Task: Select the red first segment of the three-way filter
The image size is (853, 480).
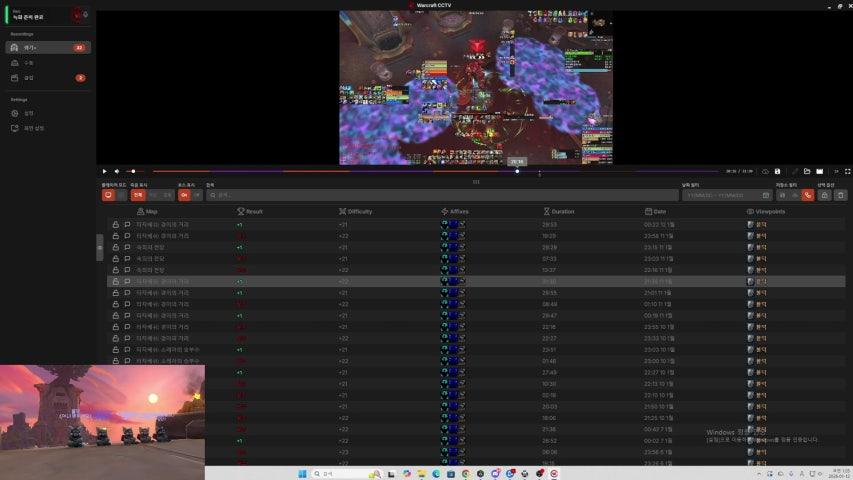Action: (x=138, y=195)
